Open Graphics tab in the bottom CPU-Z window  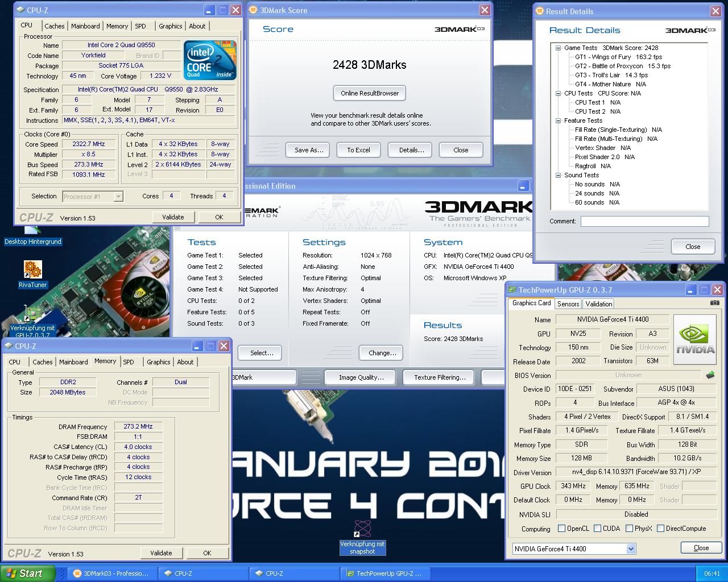point(159,362)
